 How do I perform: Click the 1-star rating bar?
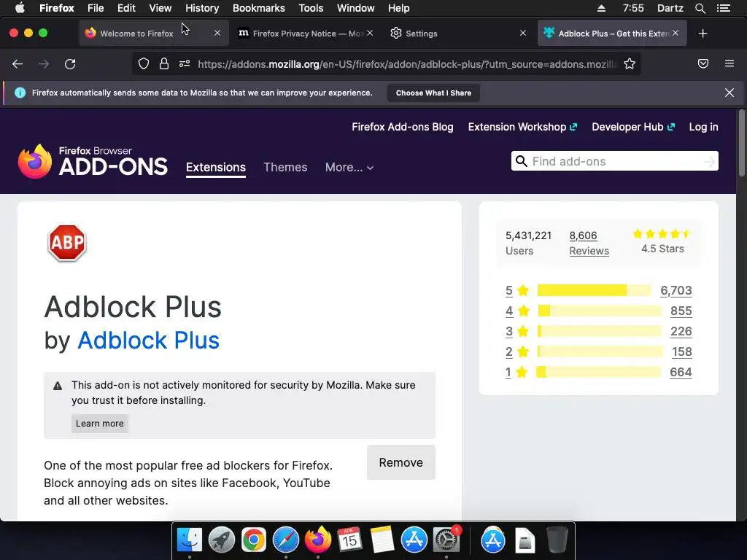pyautogui.click(x=599, y=372)
